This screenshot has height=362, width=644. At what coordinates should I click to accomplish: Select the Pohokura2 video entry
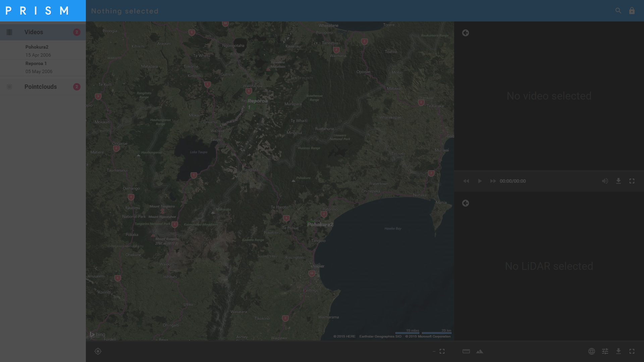click(37, 51)
